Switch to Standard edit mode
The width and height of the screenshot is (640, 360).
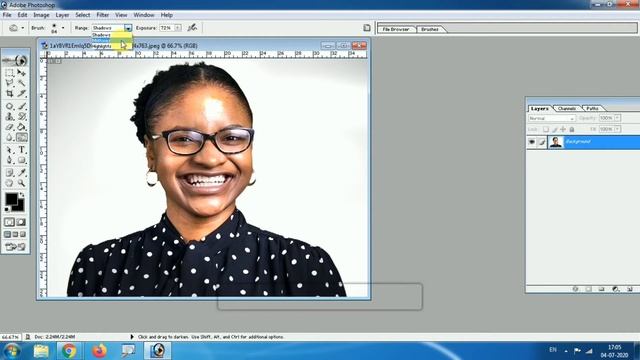click(9, 222)
